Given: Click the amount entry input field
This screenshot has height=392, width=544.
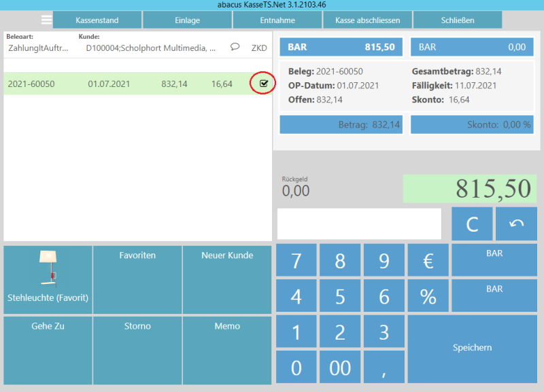Looking at the screenshot, I should (x=359, y=224).
